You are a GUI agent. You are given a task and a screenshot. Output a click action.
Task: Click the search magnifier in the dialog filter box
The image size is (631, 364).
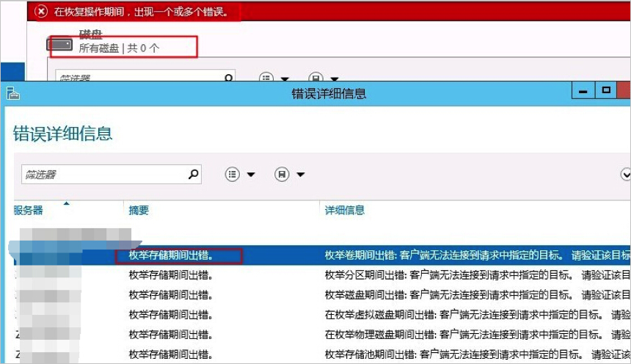pos(194,174)
